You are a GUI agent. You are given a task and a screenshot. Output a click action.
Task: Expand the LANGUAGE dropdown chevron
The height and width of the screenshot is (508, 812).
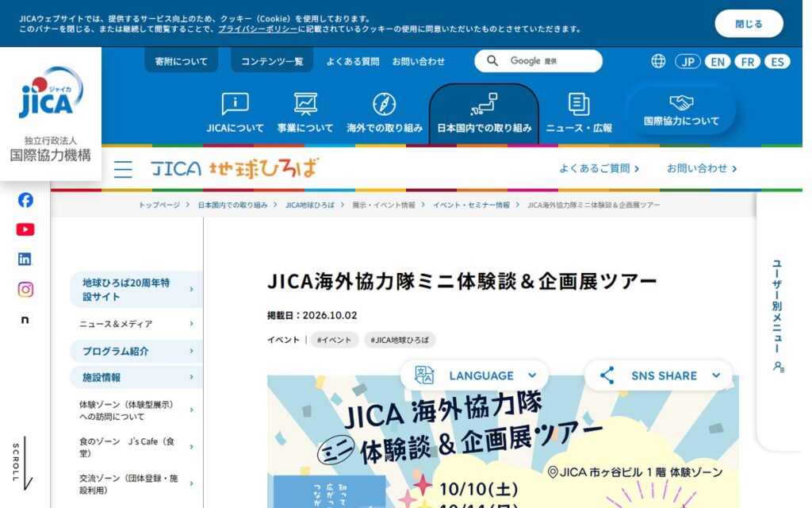[x=532, y=375]
